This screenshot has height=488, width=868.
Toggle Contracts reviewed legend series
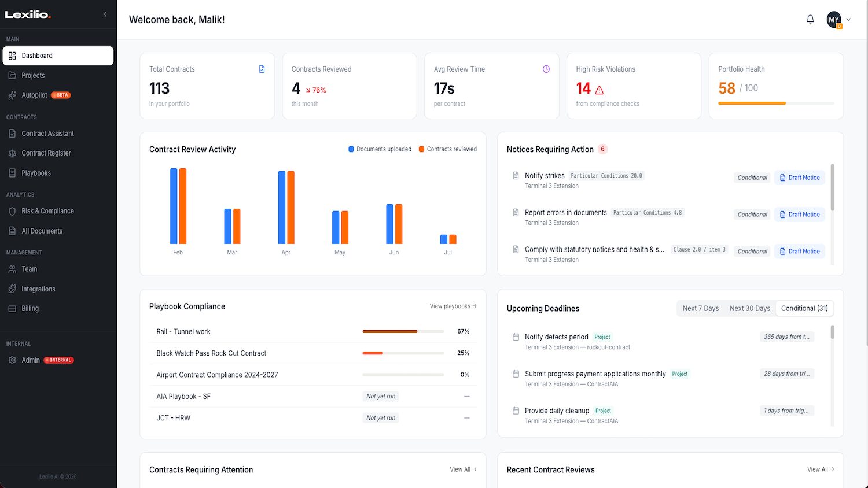pyautogui.click(x=448, y=149)
